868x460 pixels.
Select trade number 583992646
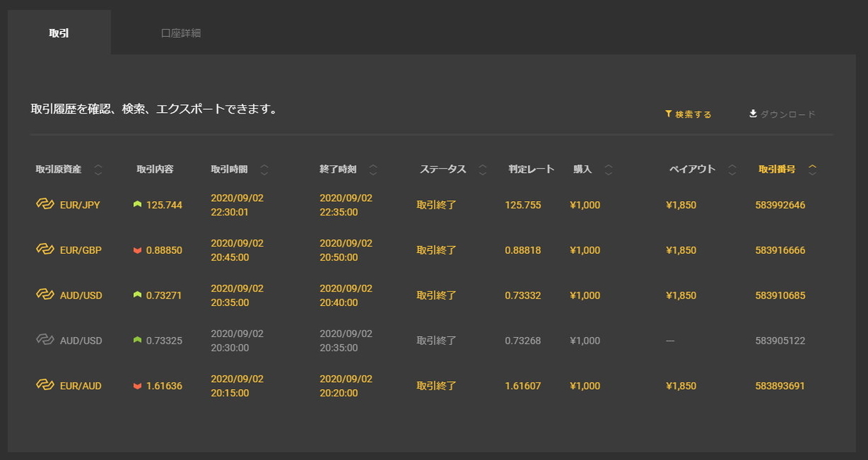tap(780, 205)
